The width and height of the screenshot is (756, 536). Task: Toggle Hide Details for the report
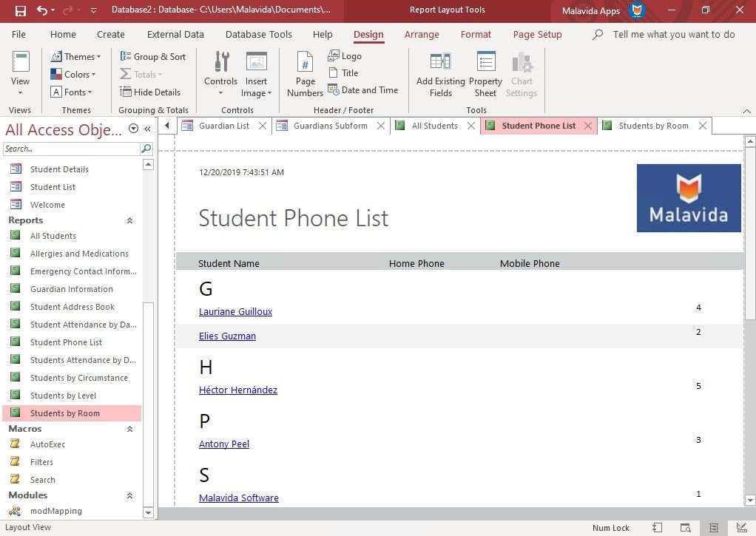(x=152, y=92)
